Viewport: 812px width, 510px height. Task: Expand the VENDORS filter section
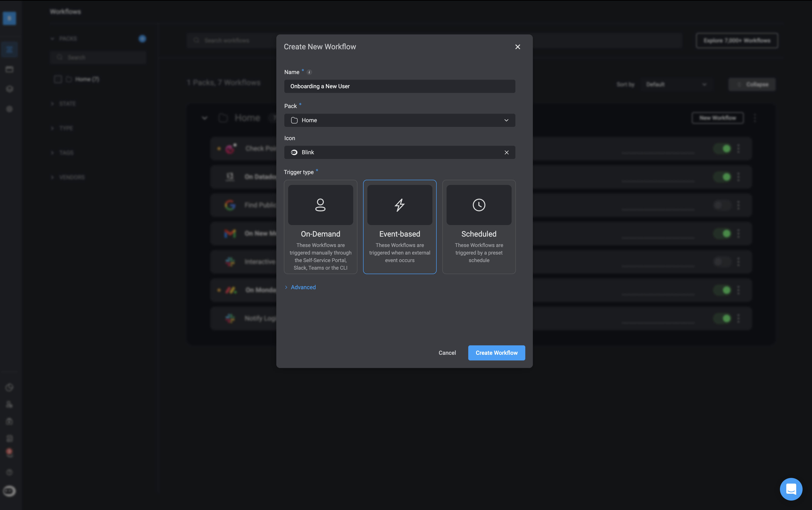coord(68,177)
